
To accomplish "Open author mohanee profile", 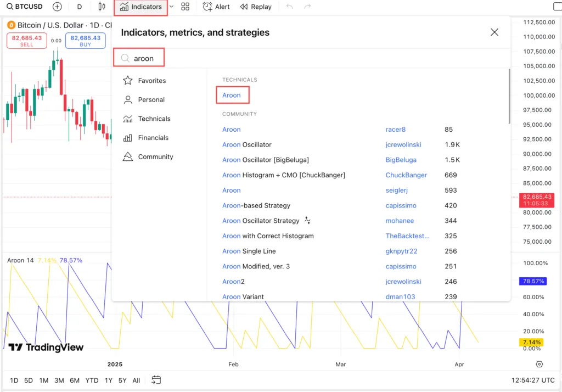I will tap(400, 221).
